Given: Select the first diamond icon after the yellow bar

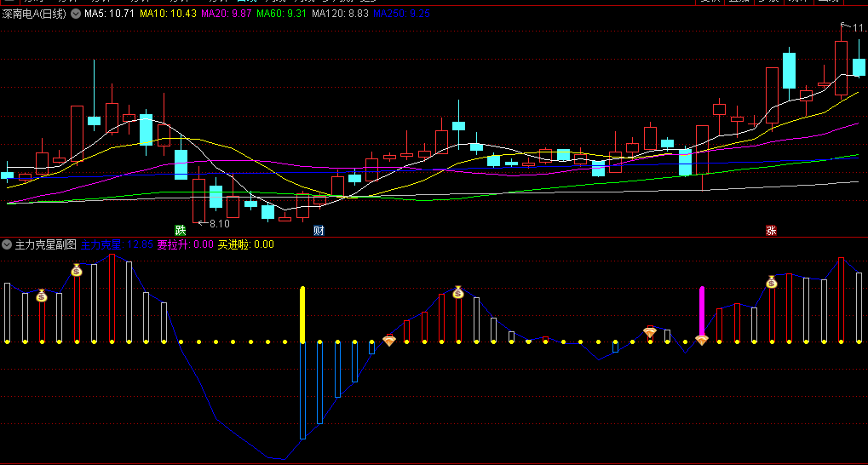Looking at the screenshot, I should click(x=388, y=341).
